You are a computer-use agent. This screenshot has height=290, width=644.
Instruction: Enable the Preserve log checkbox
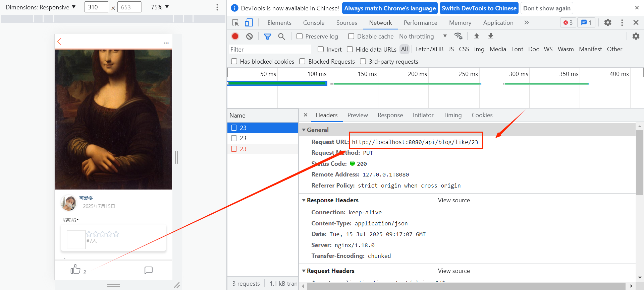(x=300, y=36)
